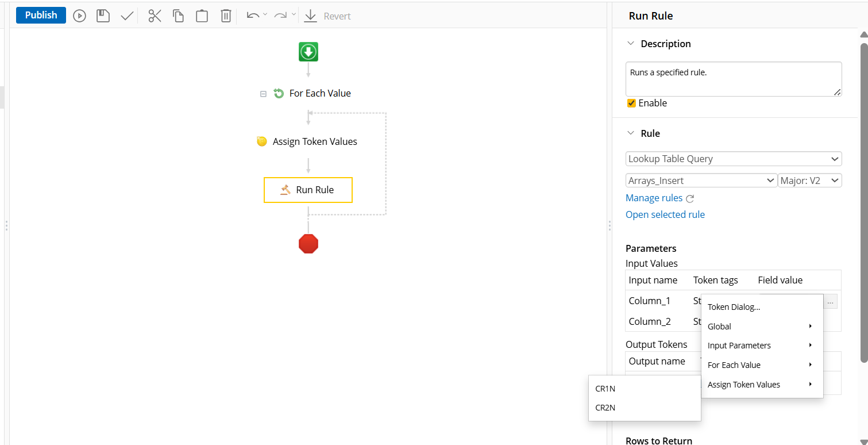Screen dimensions: 868x445
Task: Click the Publish button
Action: (41, 16)
